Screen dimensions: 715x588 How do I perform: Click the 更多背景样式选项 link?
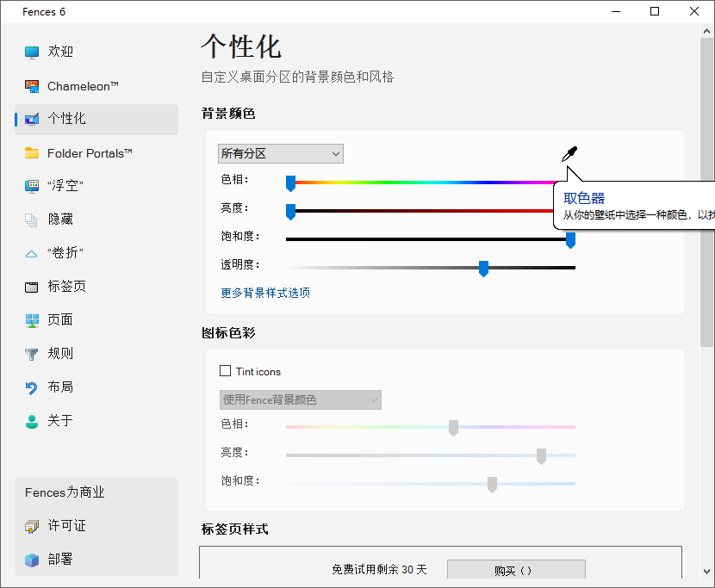click(264, 293)
